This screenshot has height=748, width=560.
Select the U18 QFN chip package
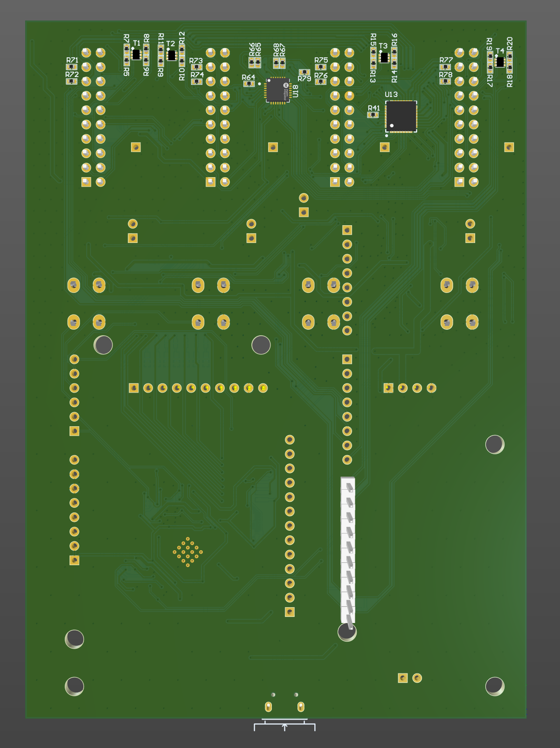point(277,90)
